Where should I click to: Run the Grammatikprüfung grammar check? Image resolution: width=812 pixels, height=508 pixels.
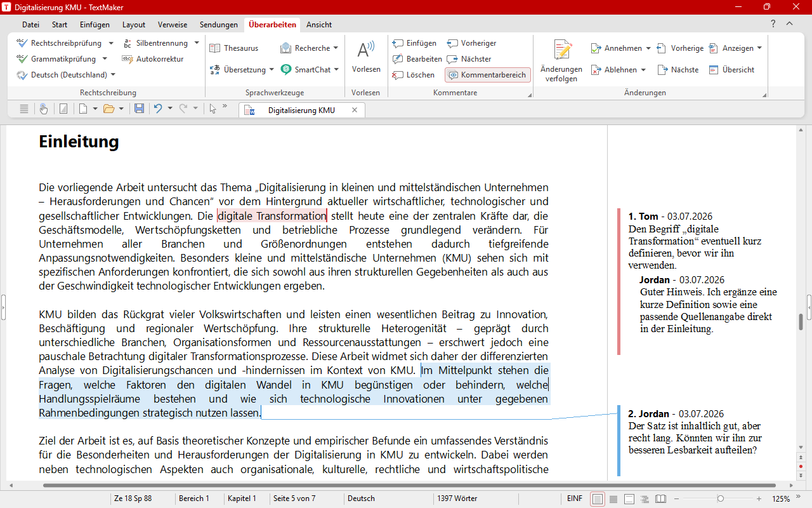(x=56, y=59)
